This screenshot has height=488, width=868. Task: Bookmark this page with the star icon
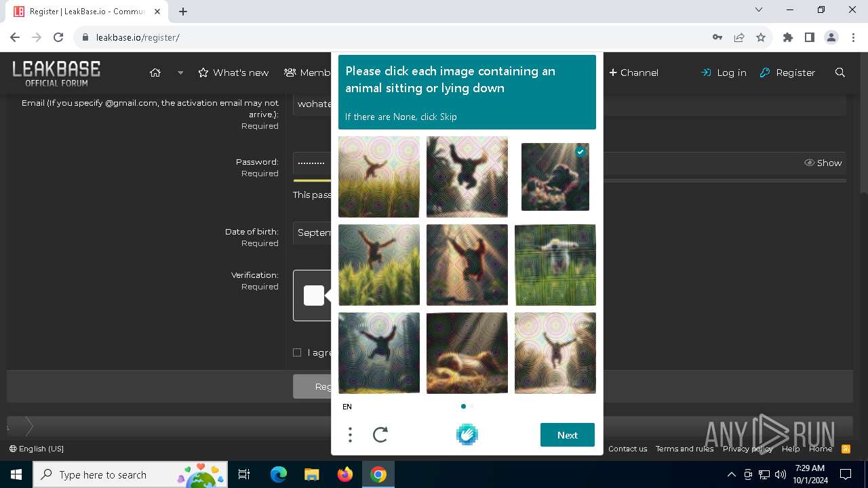point(761,37)
